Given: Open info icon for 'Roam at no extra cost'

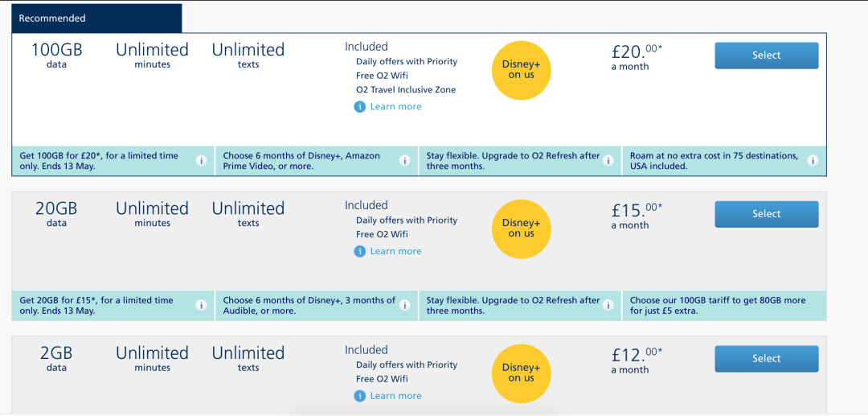Looking at the screenshot, I should pyautogui.click(x=812, y=161).
